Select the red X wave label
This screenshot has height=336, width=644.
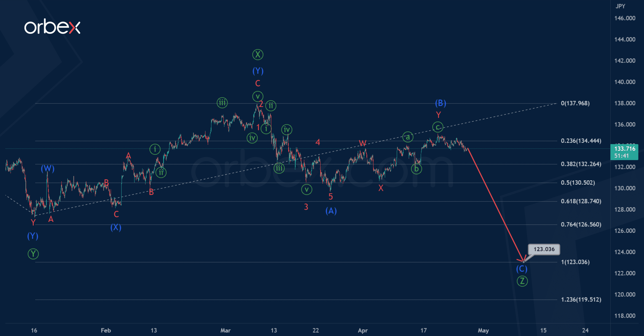click(381, 188)
